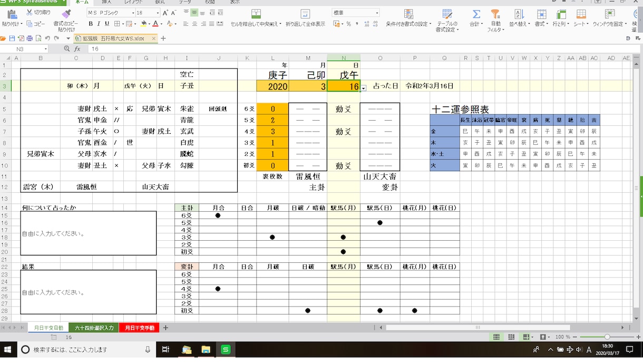Viewport: 643px width, 364px height.
Task: Toggle underline formatting
Action: [108, 24]
